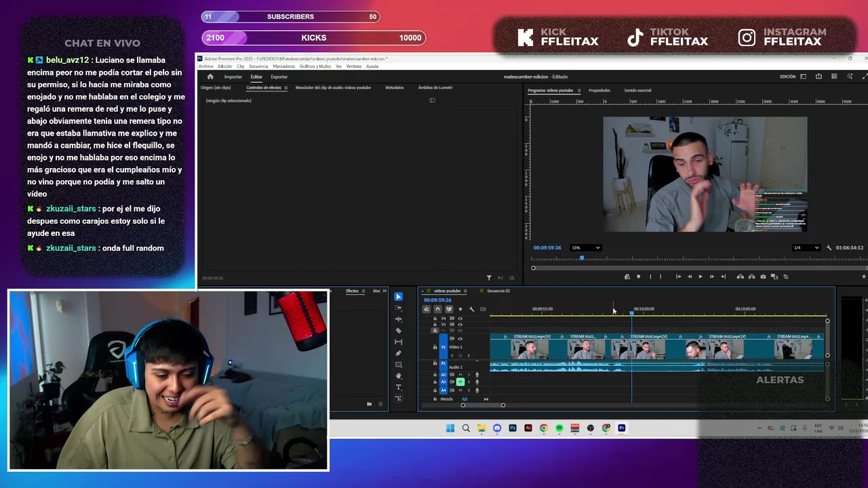The image size is (868, 488).
Task: Click the Program monitor playhead marker
Action: 582,258
